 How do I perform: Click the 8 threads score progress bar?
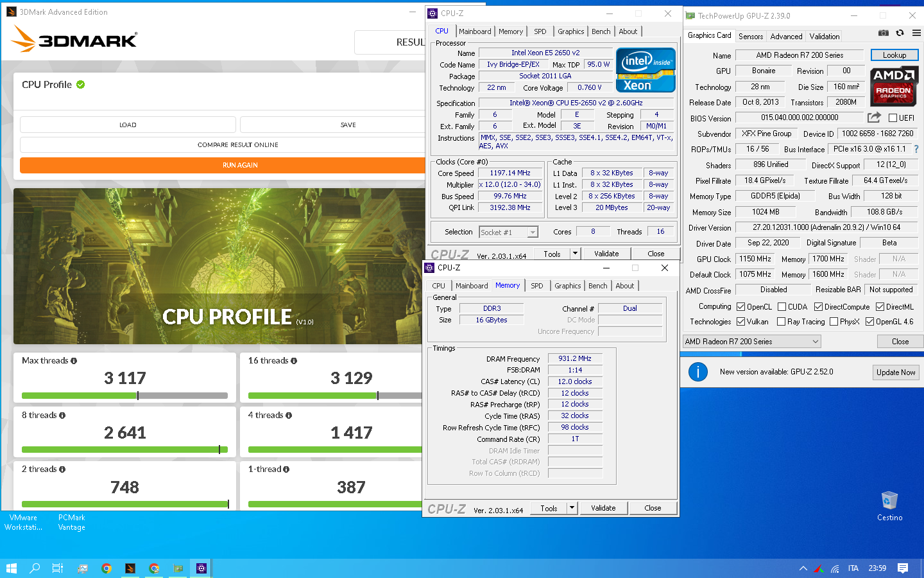124,450
